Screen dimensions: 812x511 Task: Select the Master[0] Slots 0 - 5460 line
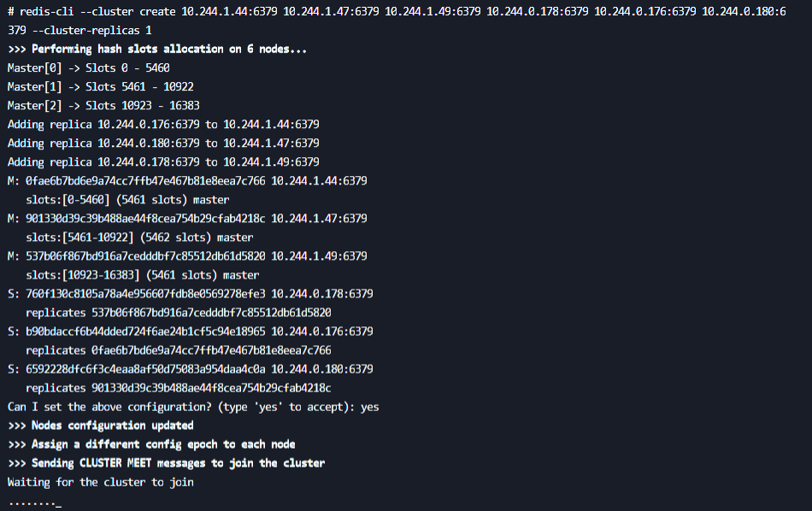[x=89, y=68]
